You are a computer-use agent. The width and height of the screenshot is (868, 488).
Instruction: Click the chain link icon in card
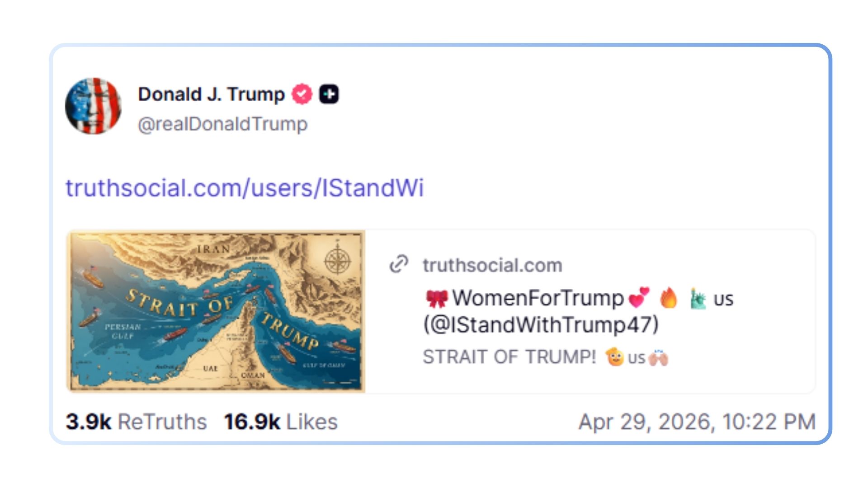[399, 264]
